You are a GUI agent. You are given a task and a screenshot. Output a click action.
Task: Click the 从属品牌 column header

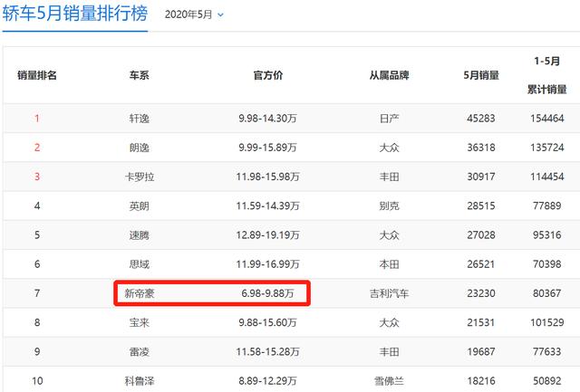pos(389,75)
